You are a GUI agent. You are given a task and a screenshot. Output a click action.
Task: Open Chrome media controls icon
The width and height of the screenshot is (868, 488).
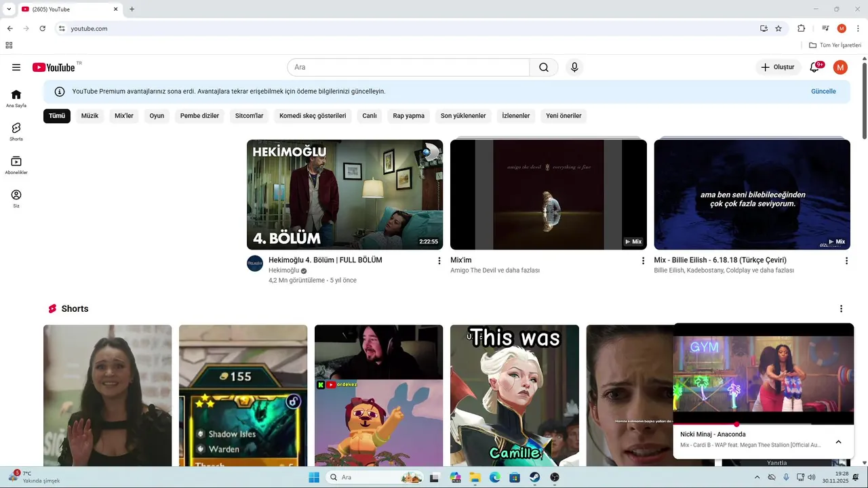point(825,28)
